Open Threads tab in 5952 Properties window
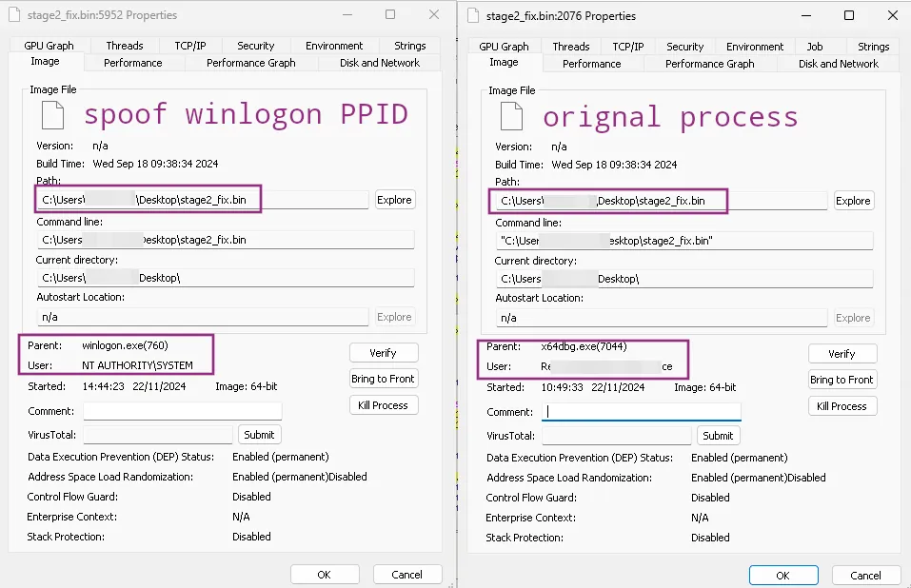The width and height of the screenshot is (911, 588). tap(125, 46)
